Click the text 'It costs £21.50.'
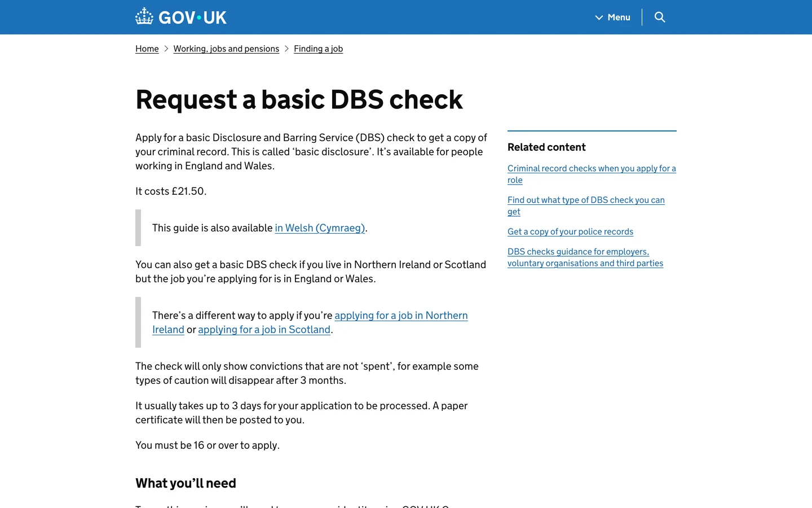Image resolution: width=812 pixels, height=508 pixels. click(x=171, y=191)
